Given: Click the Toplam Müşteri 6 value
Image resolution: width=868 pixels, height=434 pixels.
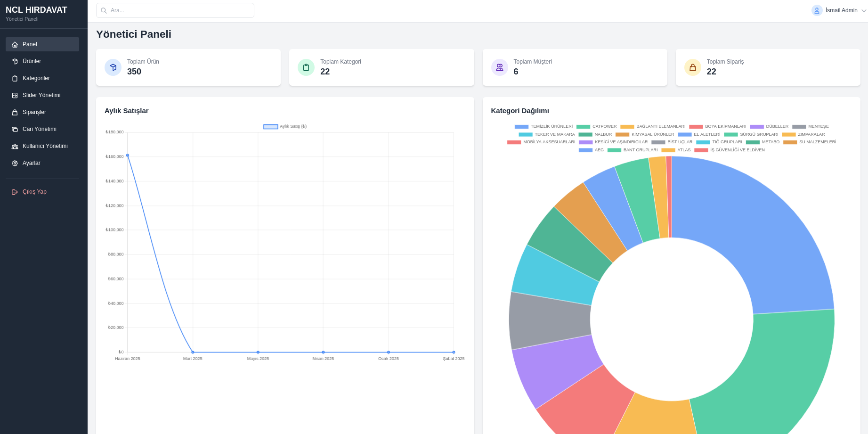Looking at the screenshot, I should click(516, 72).
